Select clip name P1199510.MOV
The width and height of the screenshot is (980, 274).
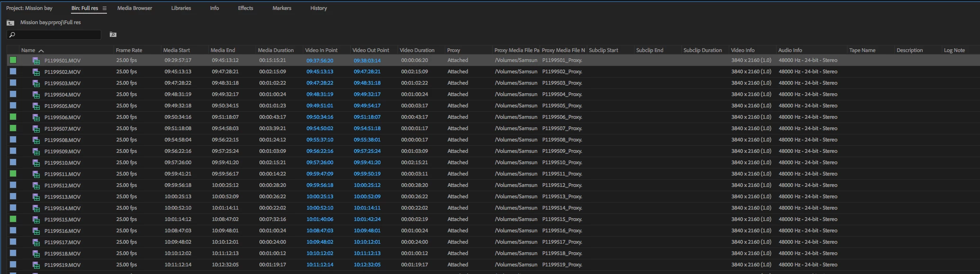(x=62, y=163)
